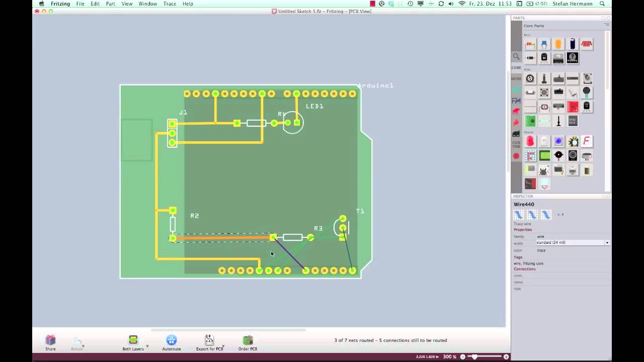Open the Part menu
Screen dimensions: 644x362
point(110,4)
